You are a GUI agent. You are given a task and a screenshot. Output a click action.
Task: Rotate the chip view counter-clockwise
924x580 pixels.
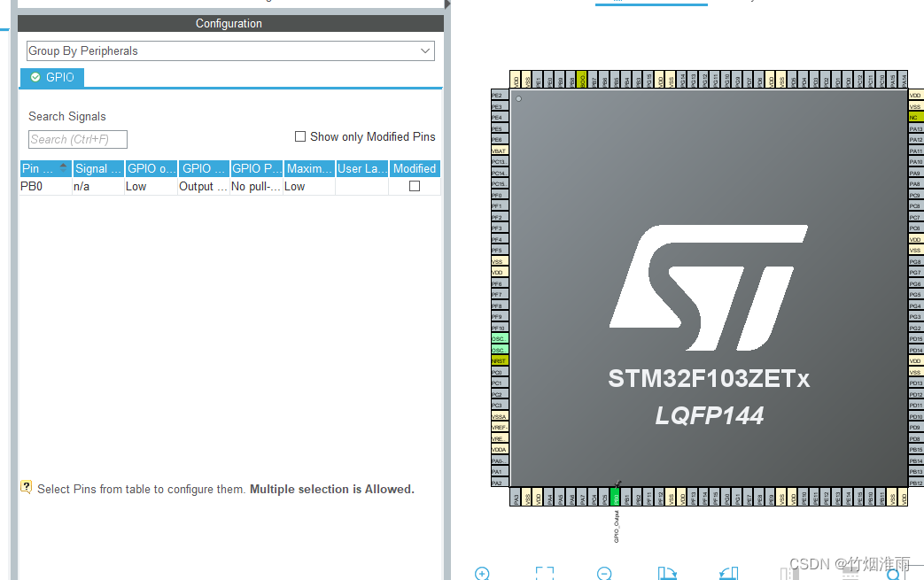pos(729,574)
